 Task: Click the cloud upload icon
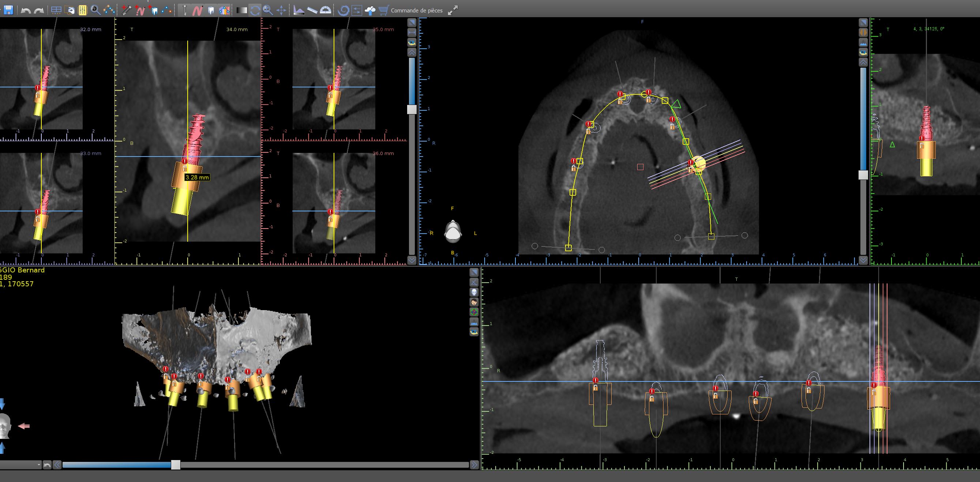[370, 10]
